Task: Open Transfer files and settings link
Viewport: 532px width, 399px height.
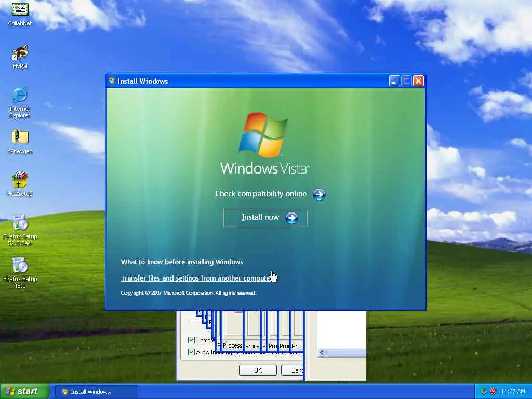Action: (x=196, y=278)
